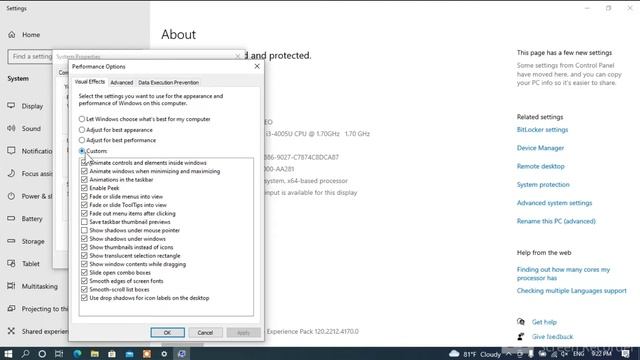Toggle Smooth edges of screen fonts

point(84,281)
